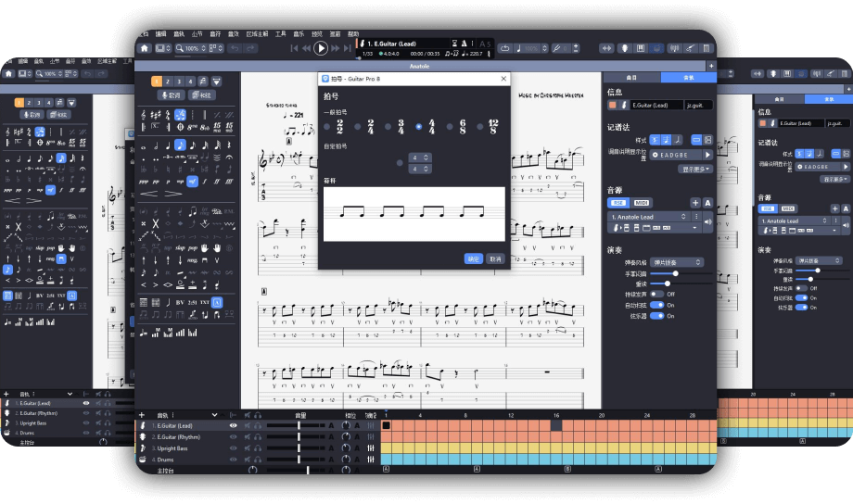Confirm the time signature dialog with the blue button
Screen dimensions: 853x504
[473, 258]
